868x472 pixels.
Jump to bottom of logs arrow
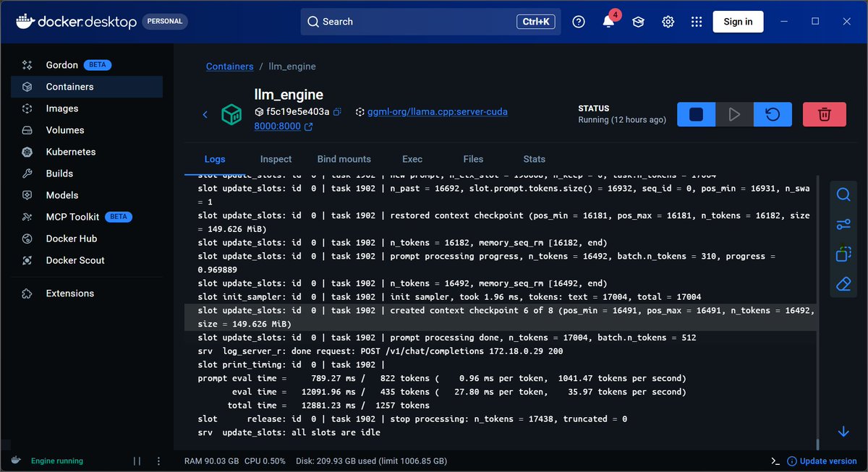pos(843,432)
